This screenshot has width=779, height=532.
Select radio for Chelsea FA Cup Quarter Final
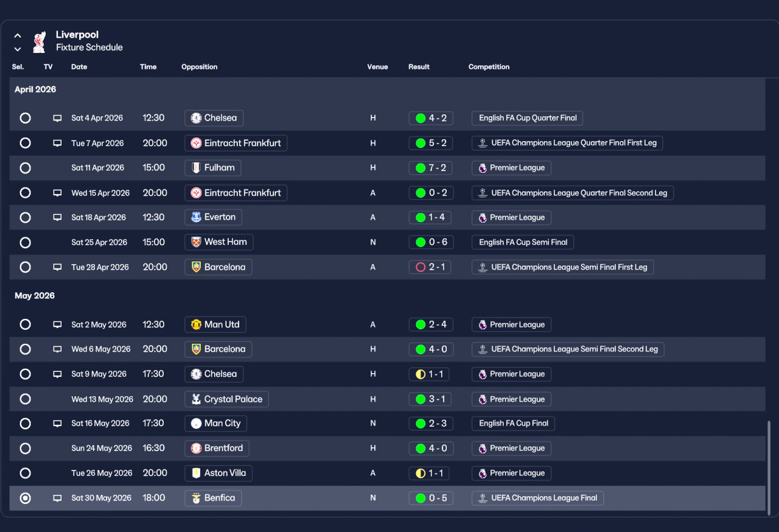click(x=25, y=118)
